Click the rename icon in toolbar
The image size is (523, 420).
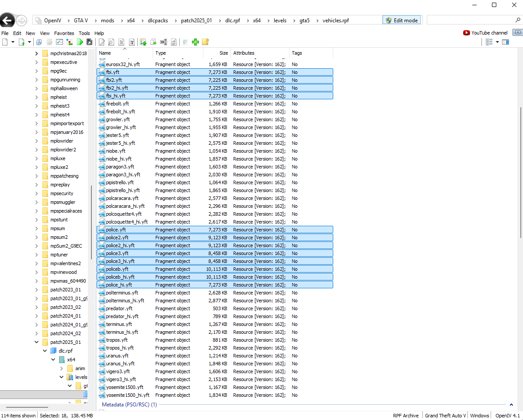[x=164, y=42]
